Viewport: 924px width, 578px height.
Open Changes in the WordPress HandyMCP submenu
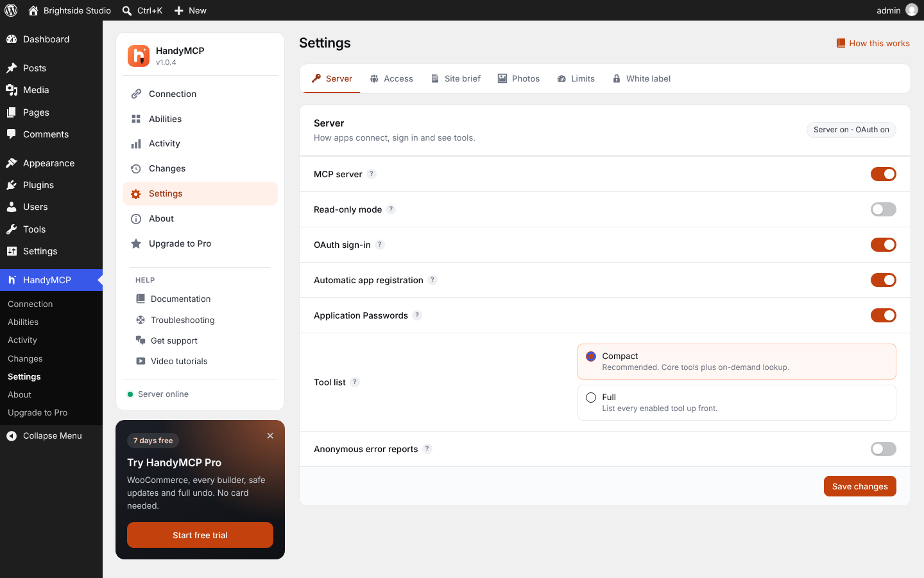[x=25, y=358]
